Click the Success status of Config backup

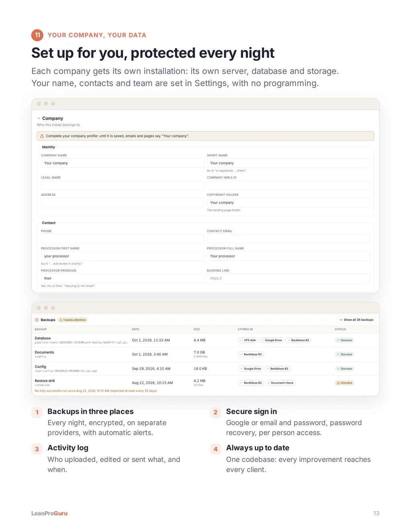pos(344,369)
